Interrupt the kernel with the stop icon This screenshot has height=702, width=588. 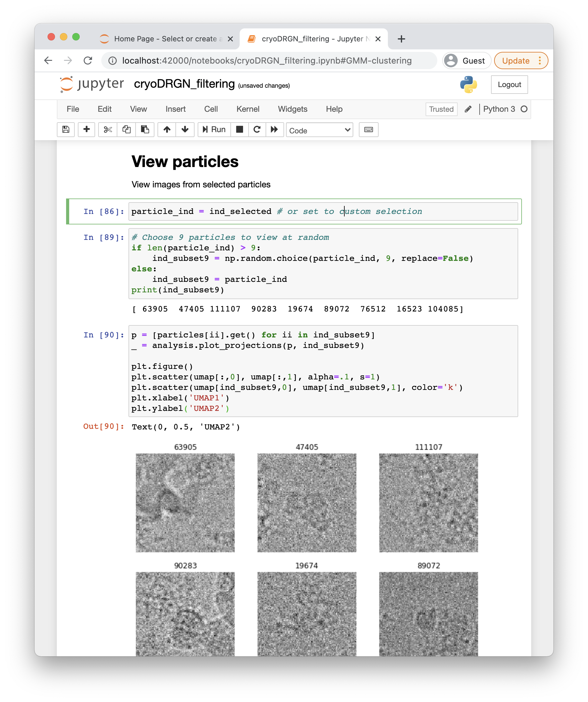pyautogui.click(x=239, y=129)
